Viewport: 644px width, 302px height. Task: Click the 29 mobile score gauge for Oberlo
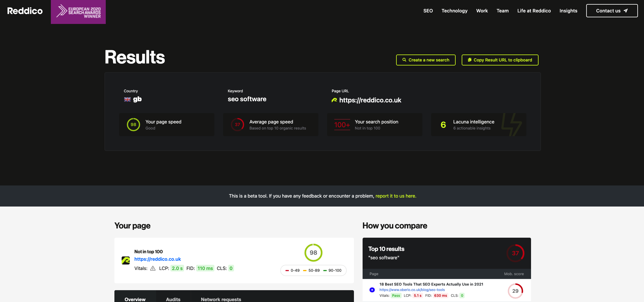[515, 291]
